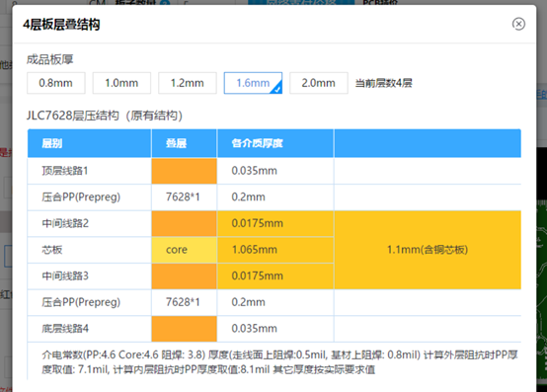Click the JLC7628层压结构 heading
This screenshot has height=392, width=547.
point(105,116)
